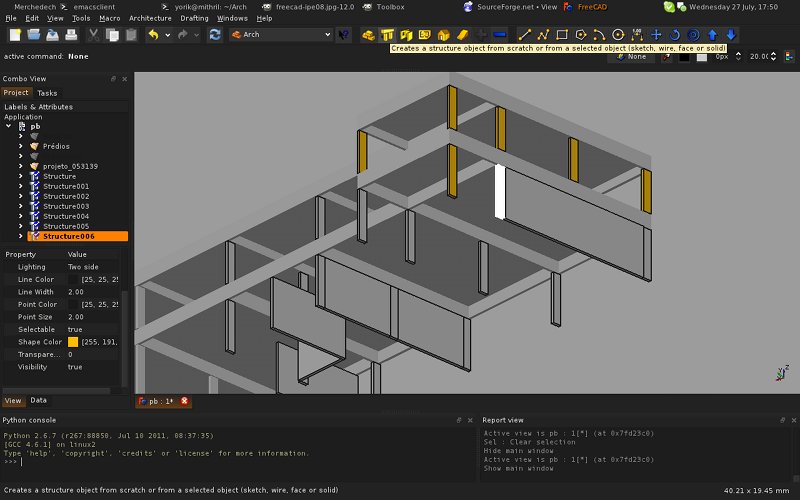Undo the last action
Viewport: 800px width, 500px height.
[x=153, y=35]
